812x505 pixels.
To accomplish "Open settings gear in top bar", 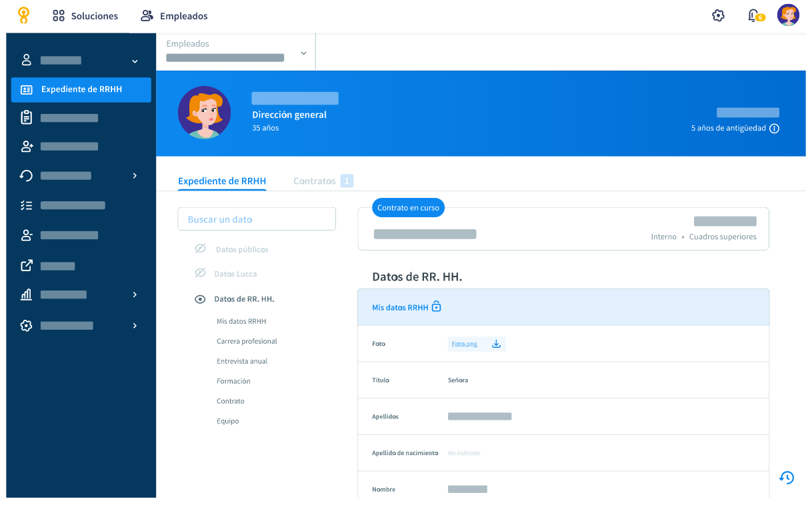I will click(718, 15).
